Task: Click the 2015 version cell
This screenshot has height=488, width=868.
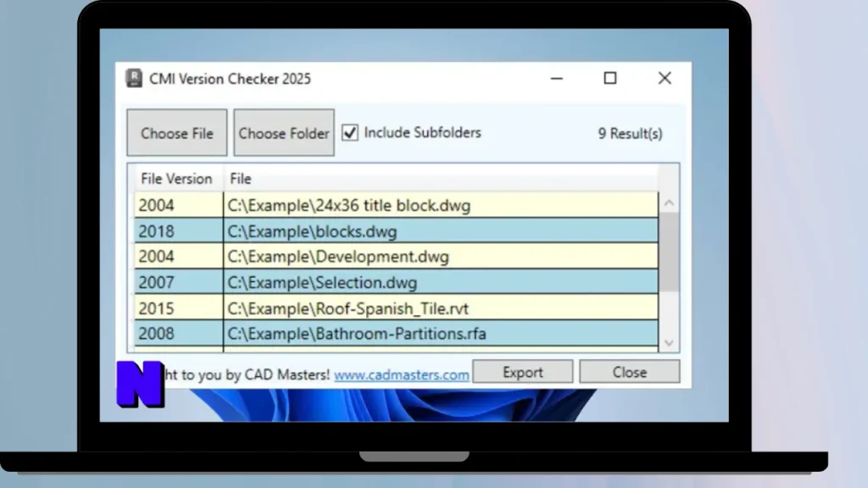Action: pos(179,308)
